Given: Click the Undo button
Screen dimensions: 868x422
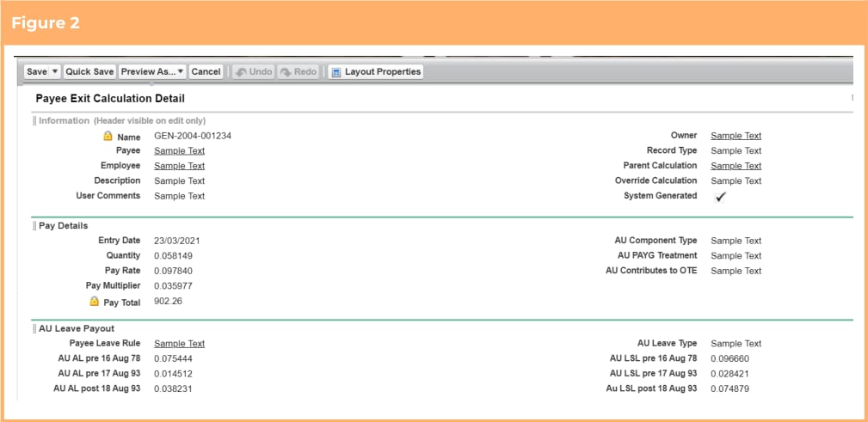Looking at the screenshot, I should click(254, 72).
